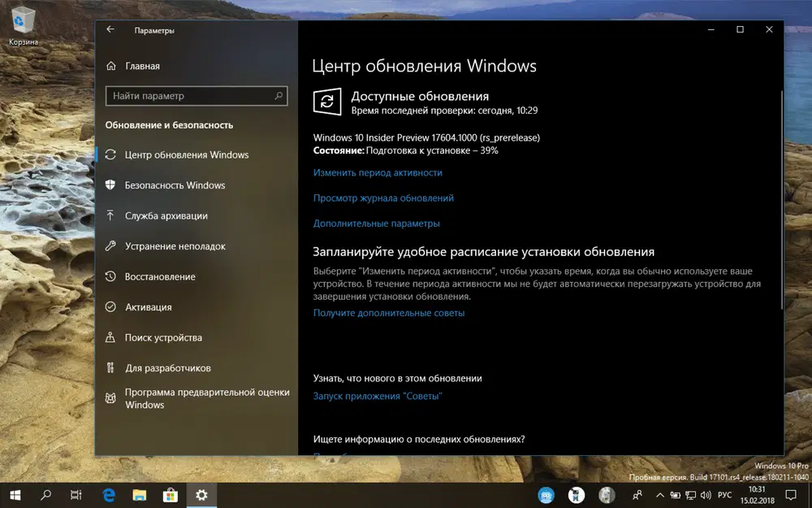The width and height of the screenshot is (812, 508).
Task: Click the checkmark circle icon for Активация
Action: [110, 307]
